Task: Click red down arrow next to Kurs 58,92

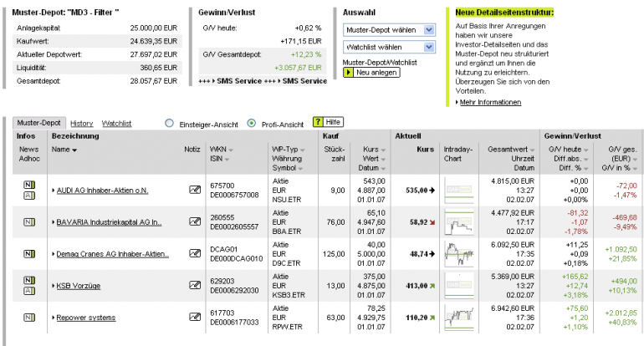Action: [432, 222]
